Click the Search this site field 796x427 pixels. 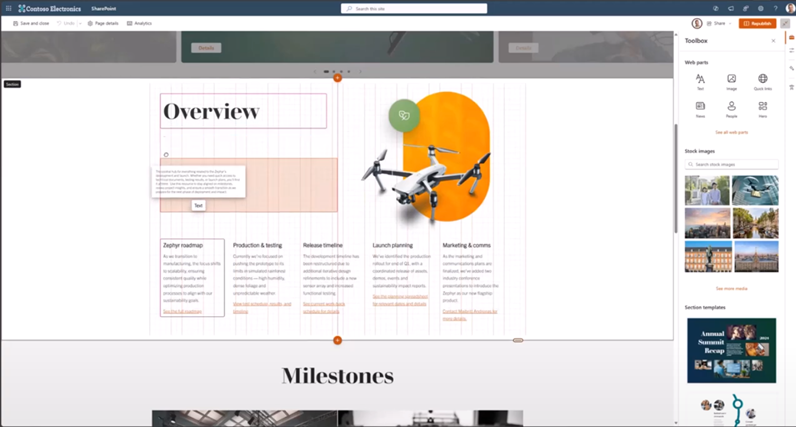414,9
